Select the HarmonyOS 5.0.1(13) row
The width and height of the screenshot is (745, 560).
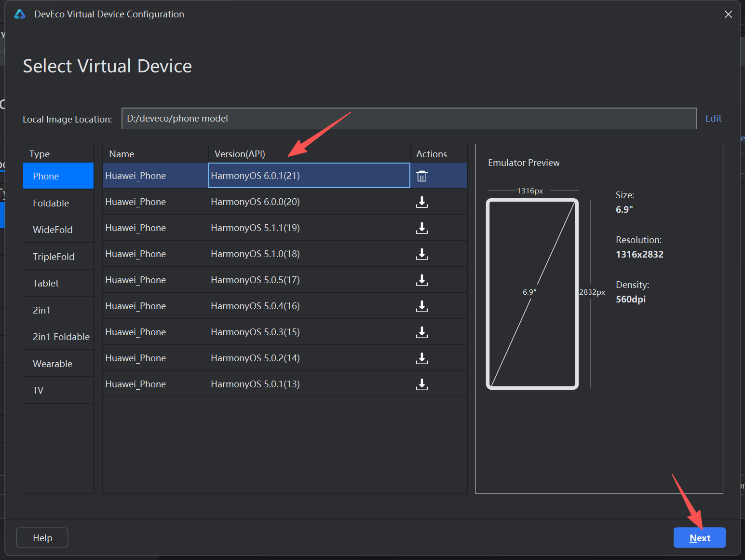tap(284, 384)
